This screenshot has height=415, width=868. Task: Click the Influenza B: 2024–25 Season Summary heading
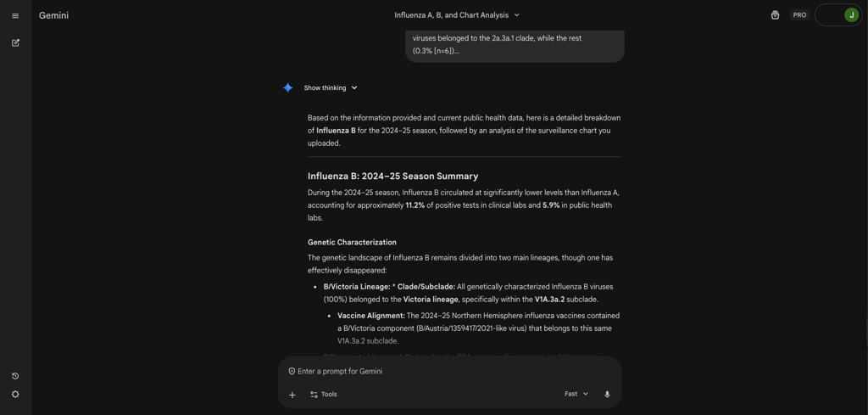[393, 177]
